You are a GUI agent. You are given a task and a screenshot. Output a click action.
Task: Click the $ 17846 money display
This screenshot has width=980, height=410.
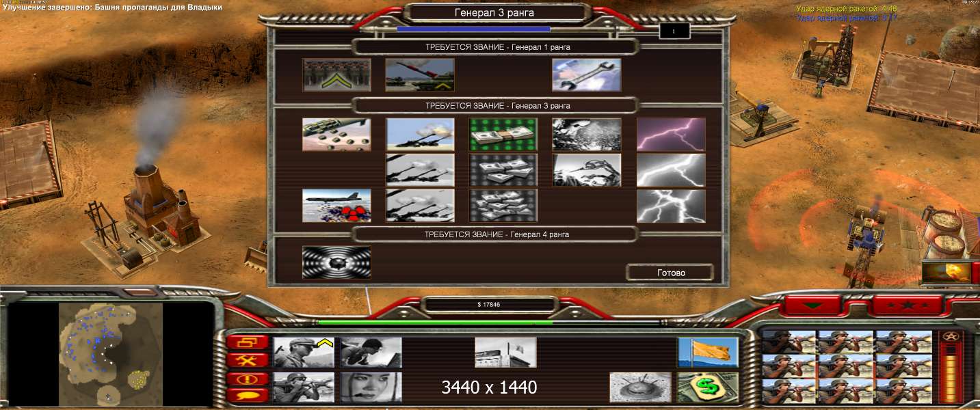[489, 304]
